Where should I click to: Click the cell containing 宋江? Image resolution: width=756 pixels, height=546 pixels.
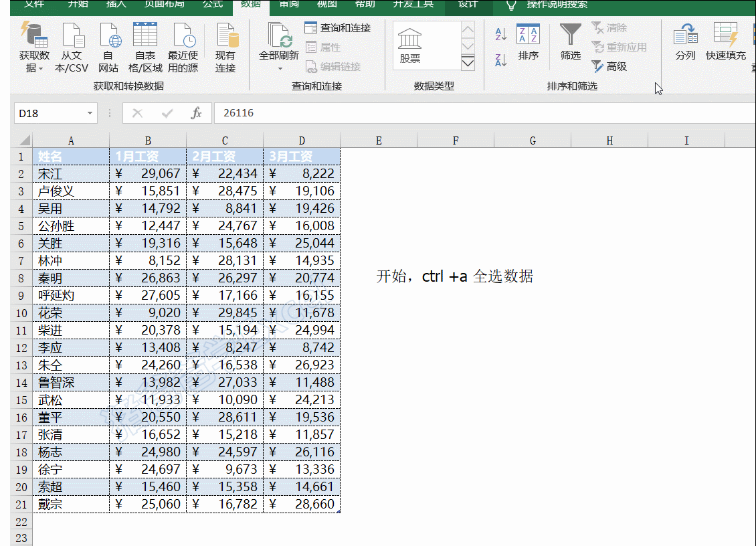71,174
